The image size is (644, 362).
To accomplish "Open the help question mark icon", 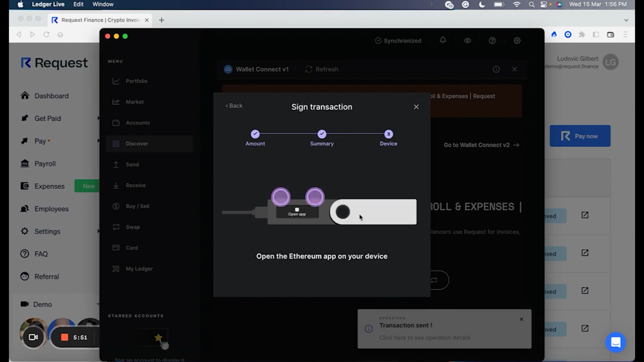I will coord(492,41).
